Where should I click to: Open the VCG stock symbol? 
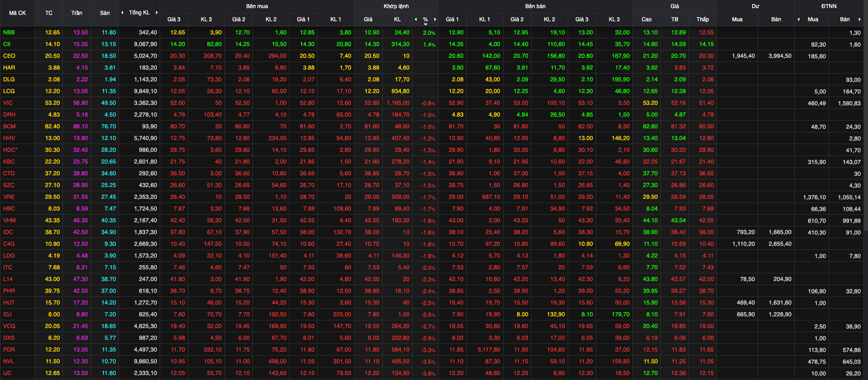(x=9, y=326)
